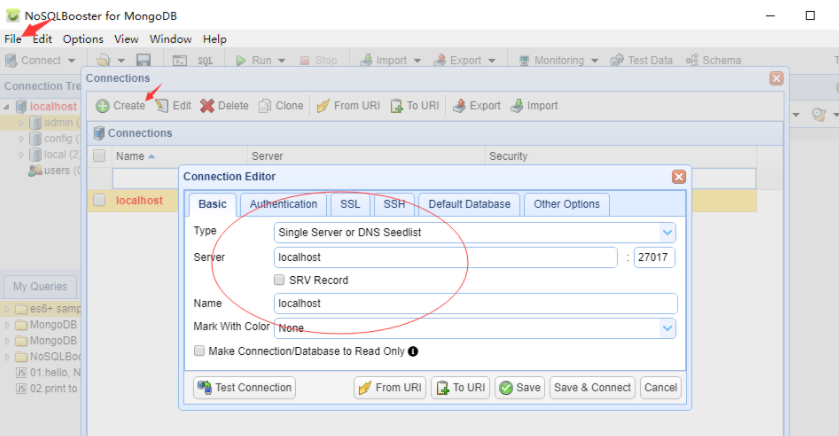Switch to the Other Options tab

[x=567, y=204]
